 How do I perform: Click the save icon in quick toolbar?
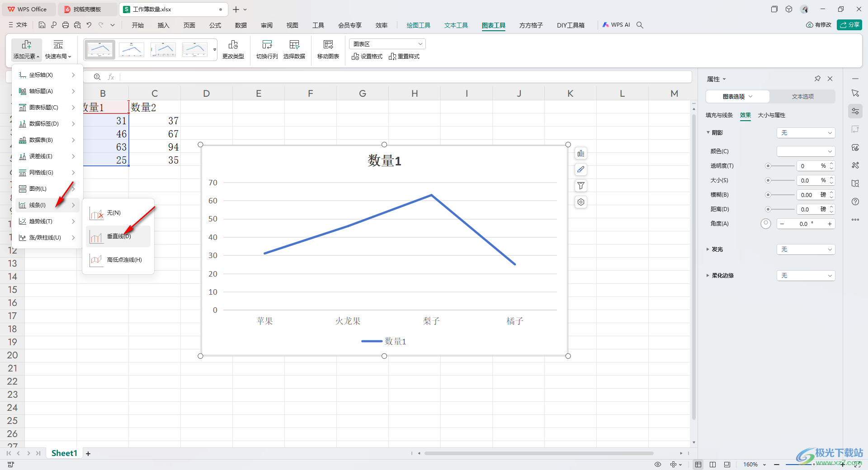coord(42,25)
